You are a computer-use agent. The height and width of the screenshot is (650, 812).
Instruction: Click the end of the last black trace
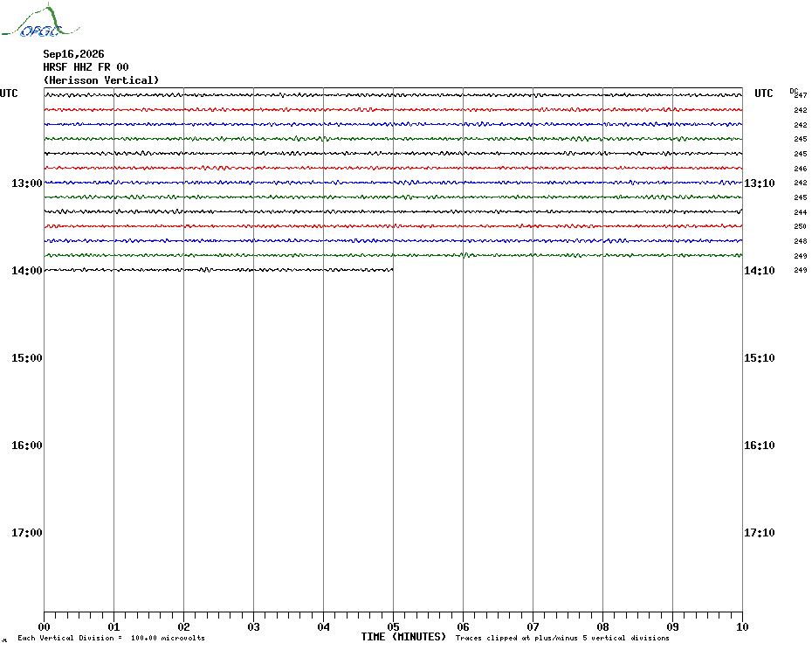point(393,270)
